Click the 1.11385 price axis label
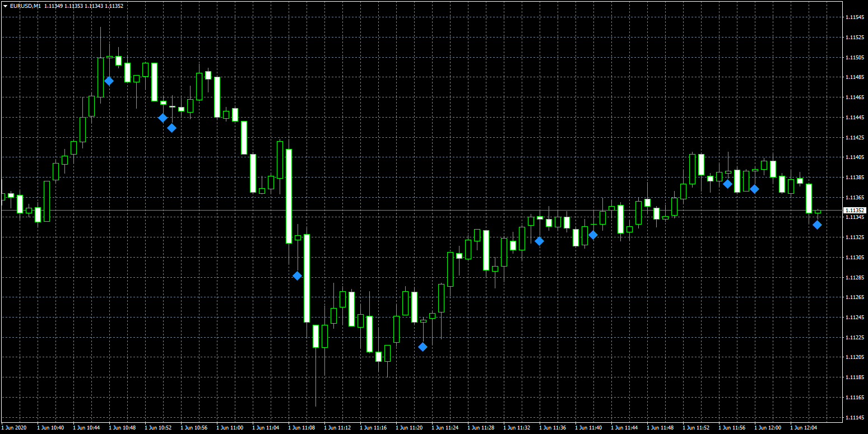The height and width of the screenshot is (434, 868). (x=855, y=178)
